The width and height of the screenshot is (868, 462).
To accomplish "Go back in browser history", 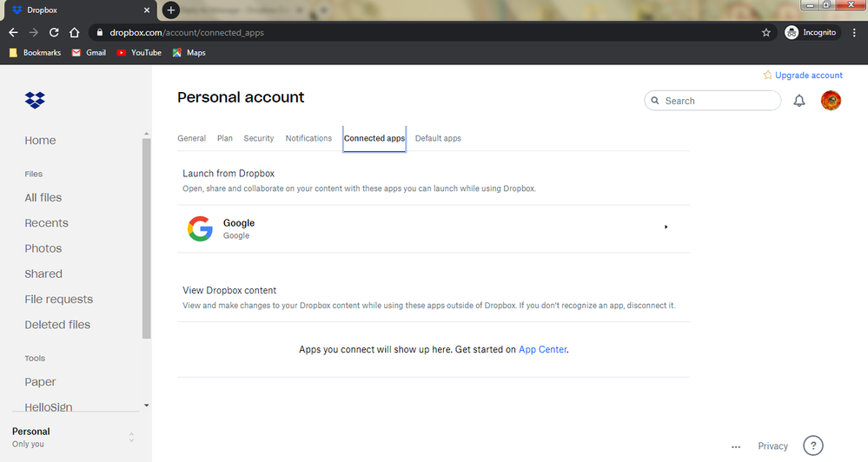I will 13,33.
